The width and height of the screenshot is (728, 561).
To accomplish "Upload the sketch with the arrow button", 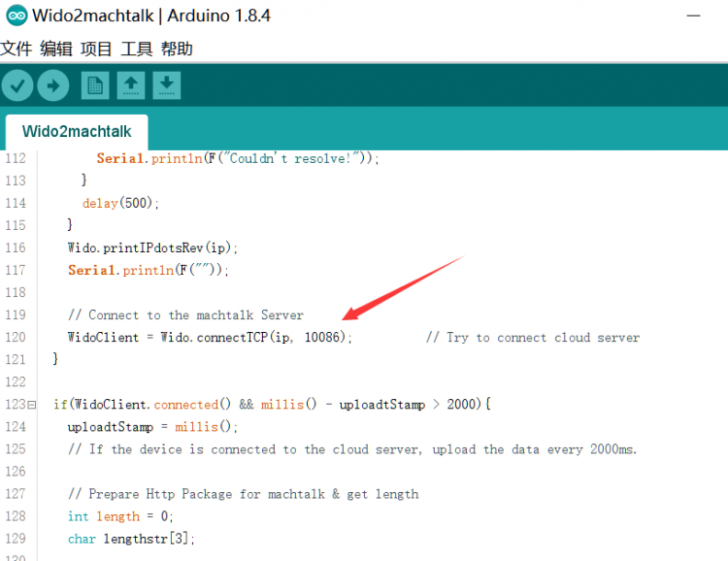I will [x=53, y=85].
